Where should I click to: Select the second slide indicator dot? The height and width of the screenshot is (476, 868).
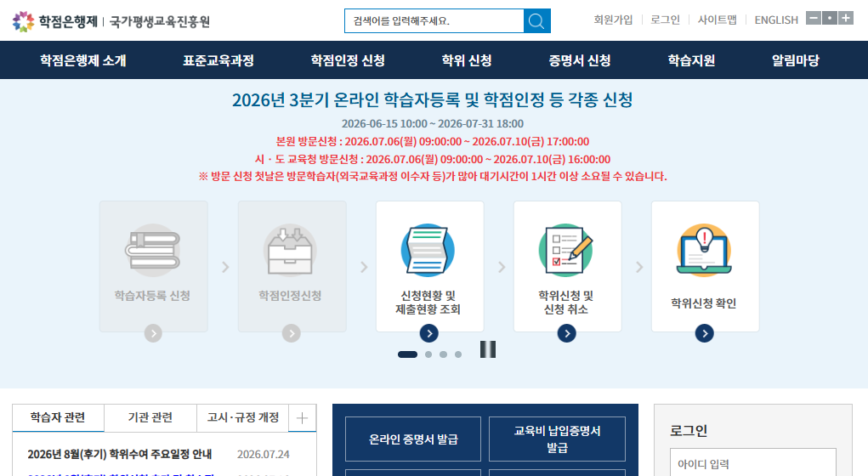click(x=428, y=354)
